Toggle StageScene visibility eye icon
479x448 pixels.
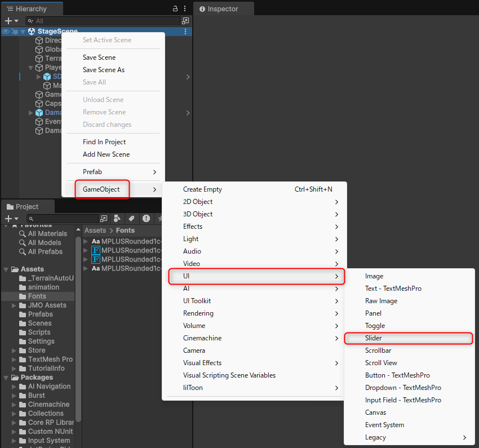[6, 32]
